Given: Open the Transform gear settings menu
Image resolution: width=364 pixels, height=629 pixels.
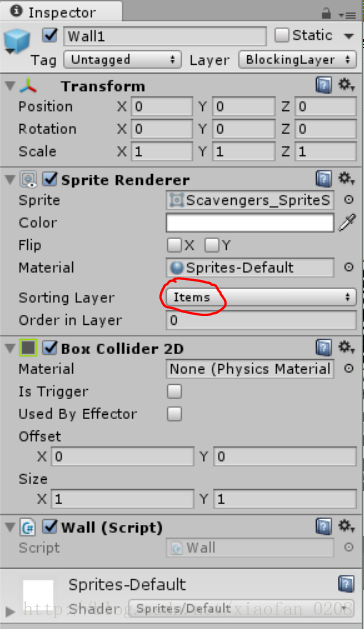Looking at the screenshot, I should click(x=346, y=85).
